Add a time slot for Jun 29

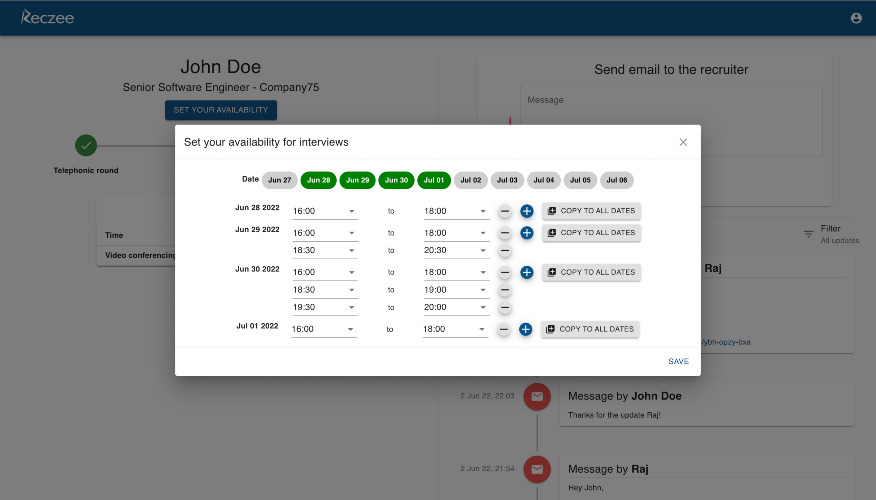526,233
